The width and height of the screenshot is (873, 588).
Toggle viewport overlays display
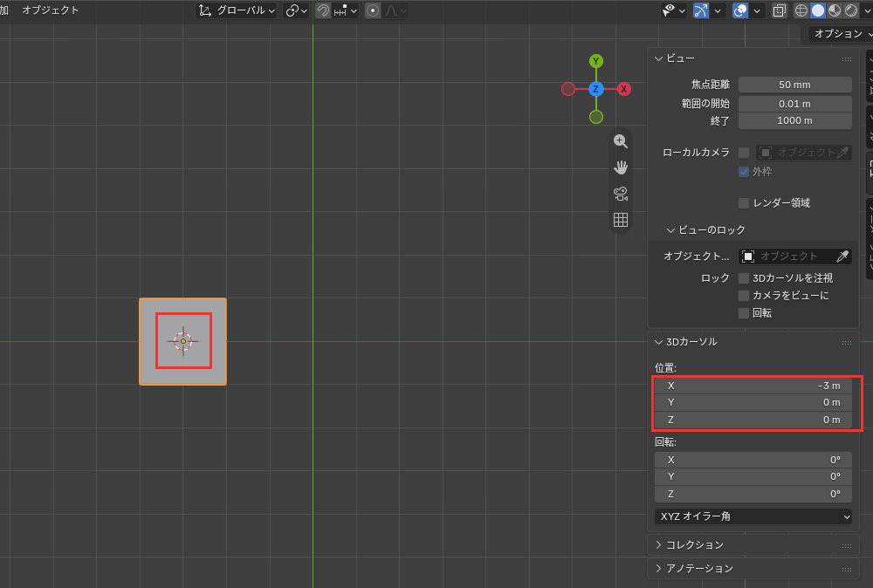pos(740,10)
